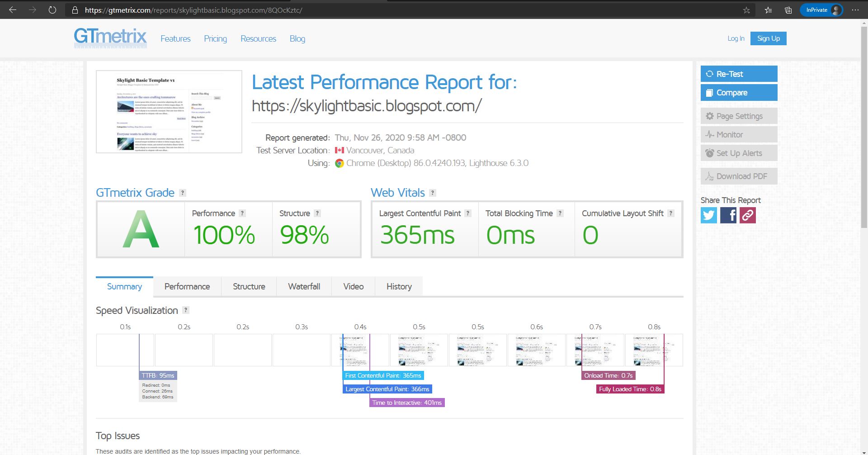Click the Sign Up button
Viewport: 868px width, 455px height.
click(x=769, y=38)
